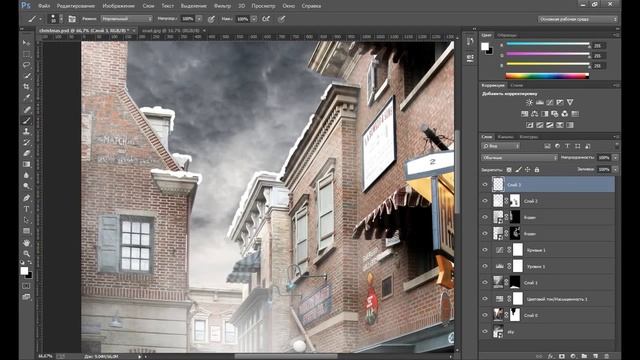The width and height of the screenshot is (640, 360).
Task: Add a Levels adjustment from Corrections panel
Action: pyautogui.click(x=540, y=102)
